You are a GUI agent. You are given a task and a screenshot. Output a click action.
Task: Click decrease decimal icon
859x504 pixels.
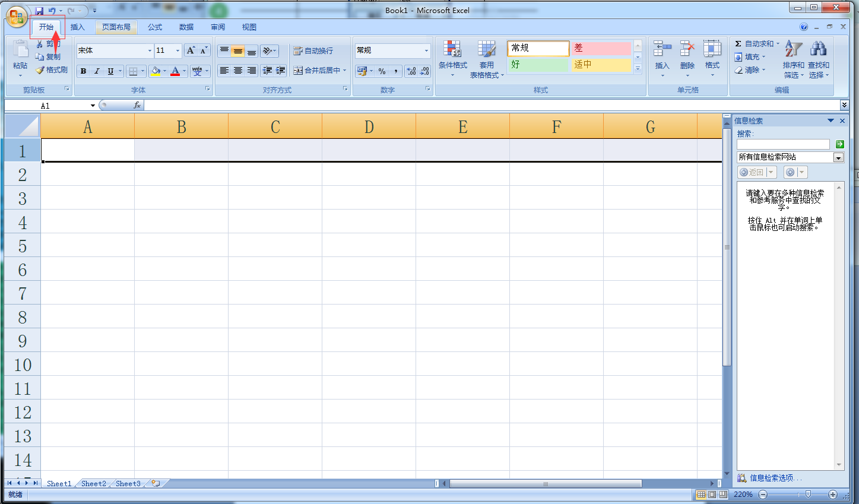(424, 71)
